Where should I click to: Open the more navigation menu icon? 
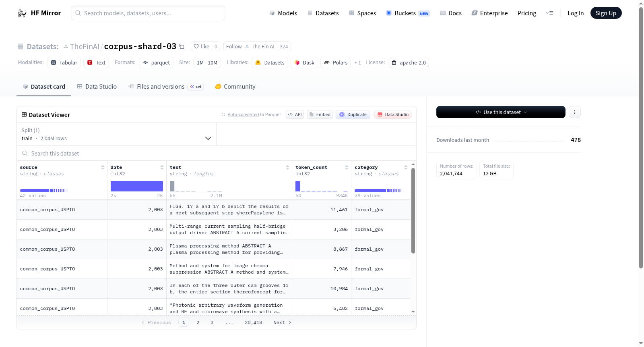pyautogui.click(x=549, y=13)
